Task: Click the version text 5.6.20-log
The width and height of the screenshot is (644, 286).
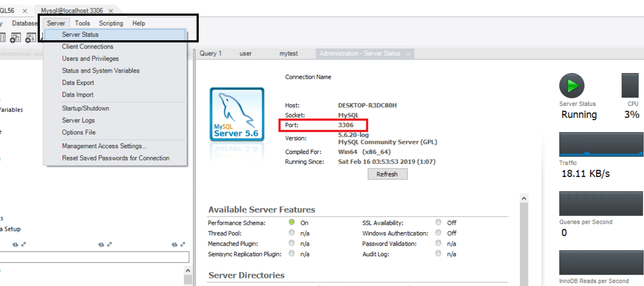Action: click(354, 135)
